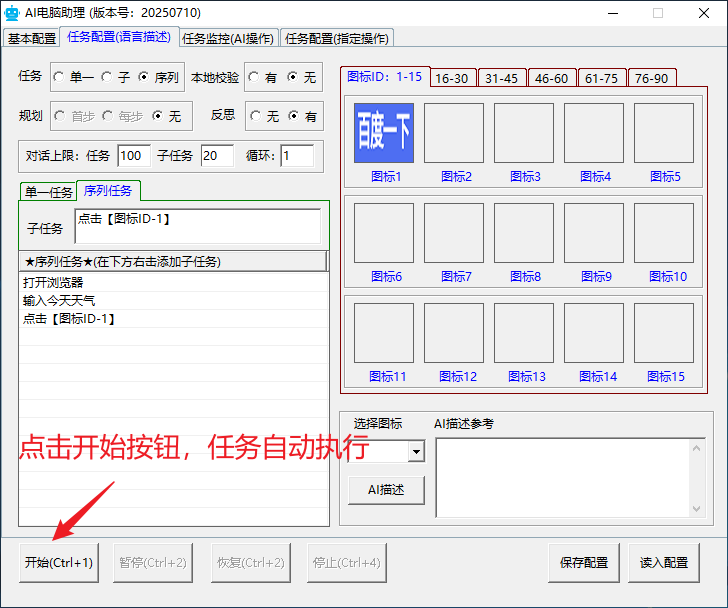Select the empty 图标2 icon slot
This screenshot has width=728, height=608.
[454, 133]
